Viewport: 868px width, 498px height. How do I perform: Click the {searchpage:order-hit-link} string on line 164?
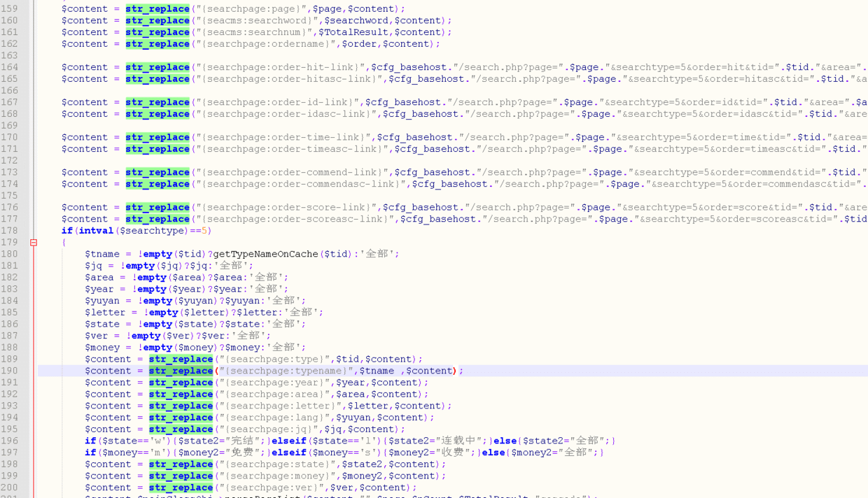coord(281,67)
